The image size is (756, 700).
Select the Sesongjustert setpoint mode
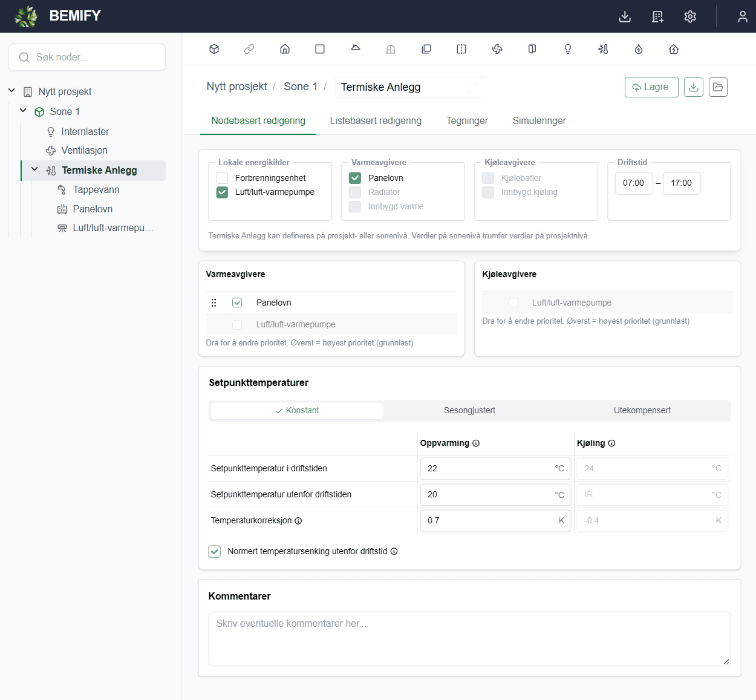(469, 410)
